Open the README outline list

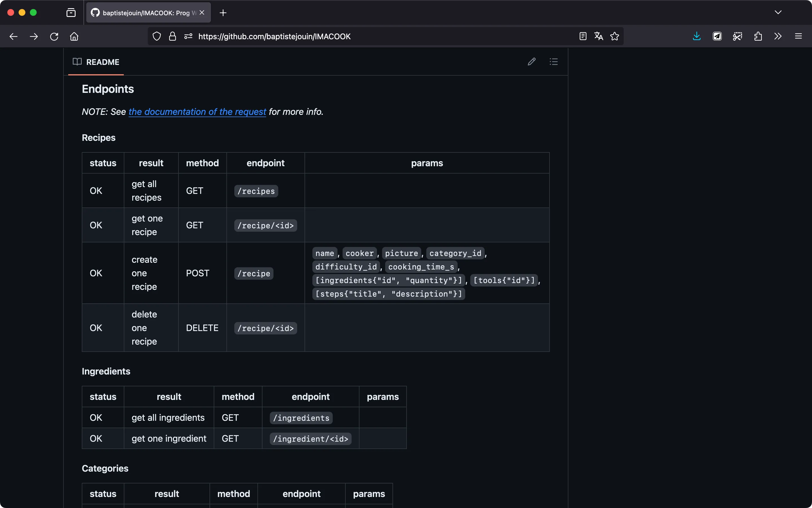tap(554, 62)
